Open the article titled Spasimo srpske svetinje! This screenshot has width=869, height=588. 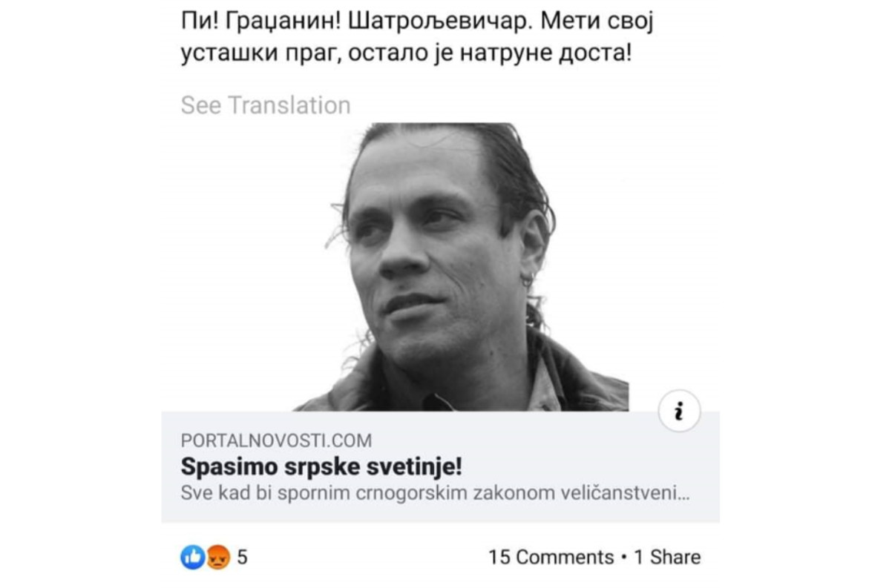pyautogui.click(x=322, y=468)
